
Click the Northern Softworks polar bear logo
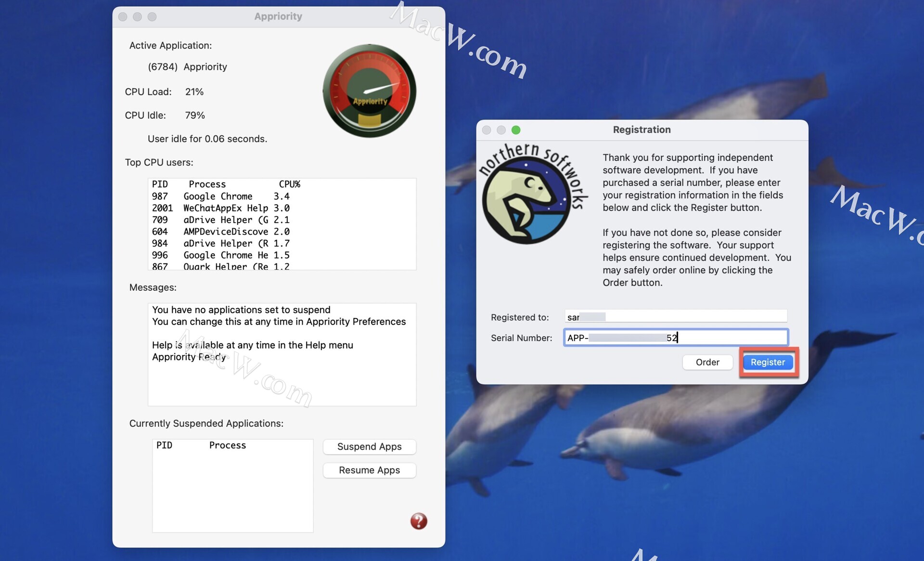(533, 194)
